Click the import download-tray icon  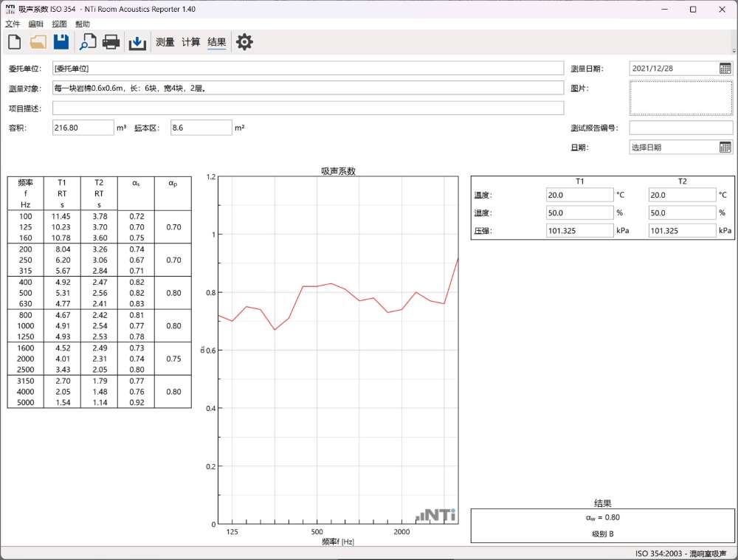137,42
